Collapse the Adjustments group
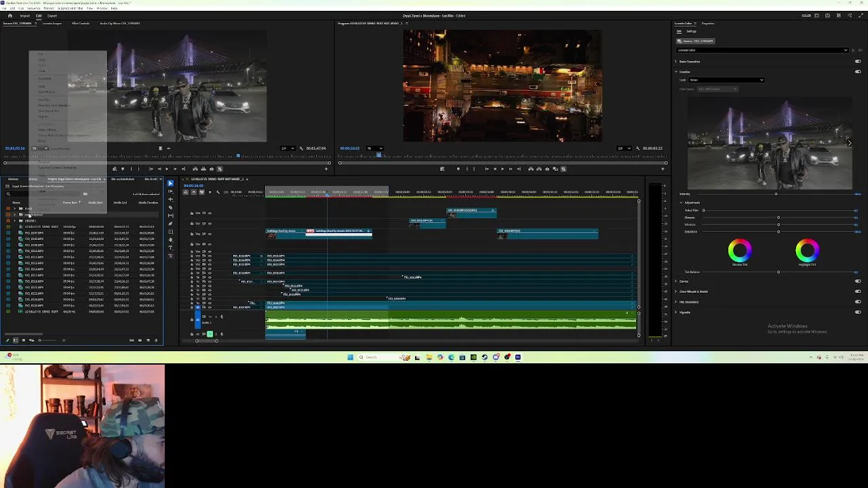 pyautogui.click(x=682, y=203)
